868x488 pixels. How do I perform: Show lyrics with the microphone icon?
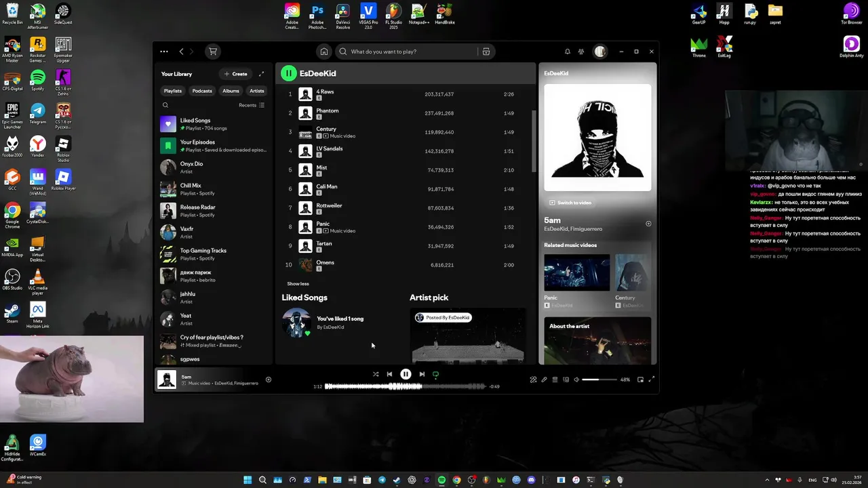click(544, 380)
